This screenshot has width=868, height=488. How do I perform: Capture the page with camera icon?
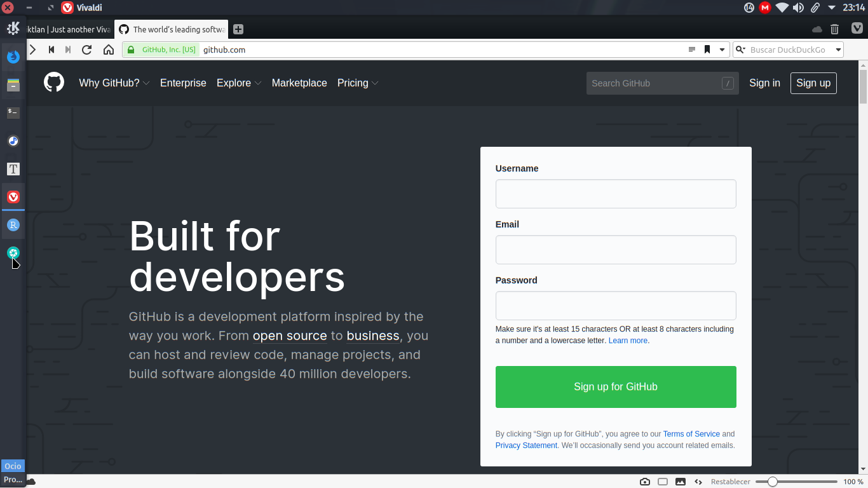coord(645,482)
